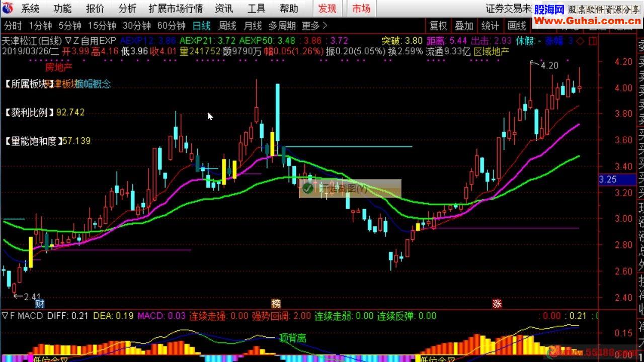
Task: Click the 出击: 2.93 value
Action: [491, 41]
